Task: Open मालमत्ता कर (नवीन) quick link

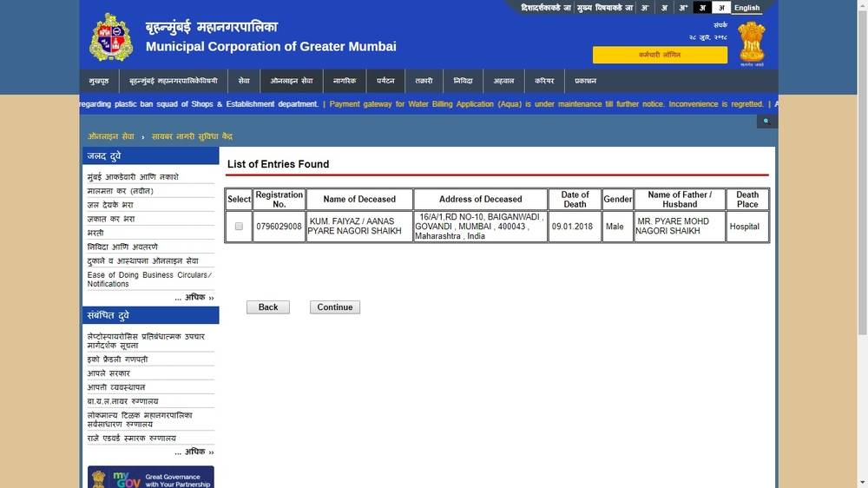Action: [120, 191]
